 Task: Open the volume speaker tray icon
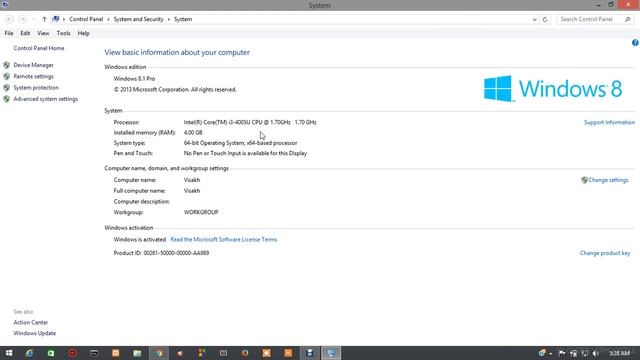pyautogui.click(x=596, y=353)
